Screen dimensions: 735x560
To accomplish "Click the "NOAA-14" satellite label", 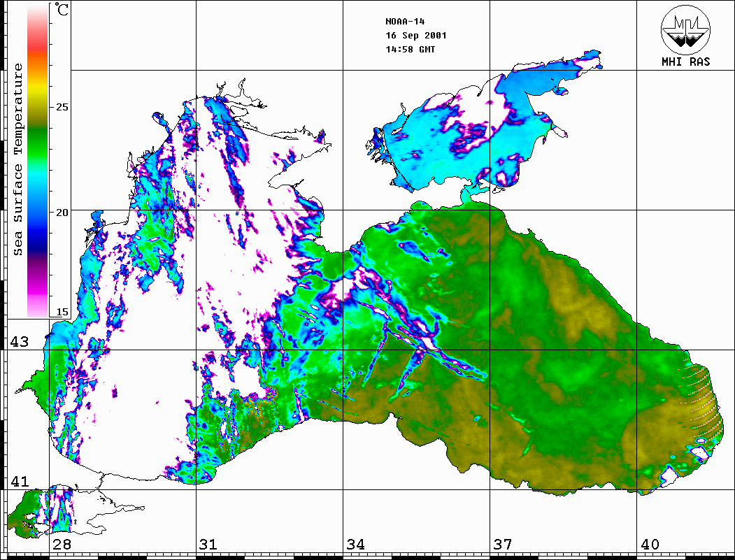I will [405, 22].
